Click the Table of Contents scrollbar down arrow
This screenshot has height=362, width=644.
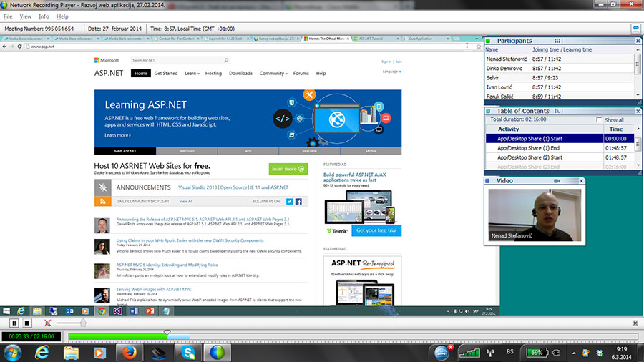point(638,165)
